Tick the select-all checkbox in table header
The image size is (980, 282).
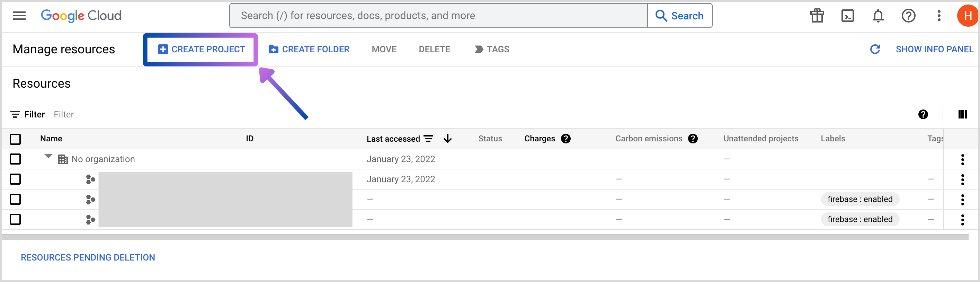click(15, 139)
